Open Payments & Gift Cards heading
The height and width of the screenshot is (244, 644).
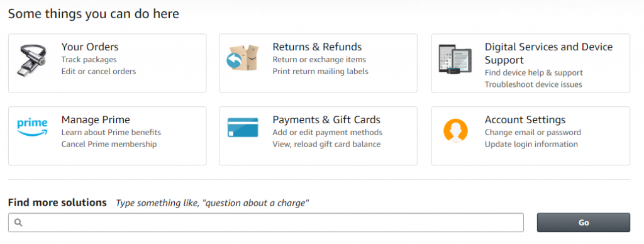click(326, 120)
